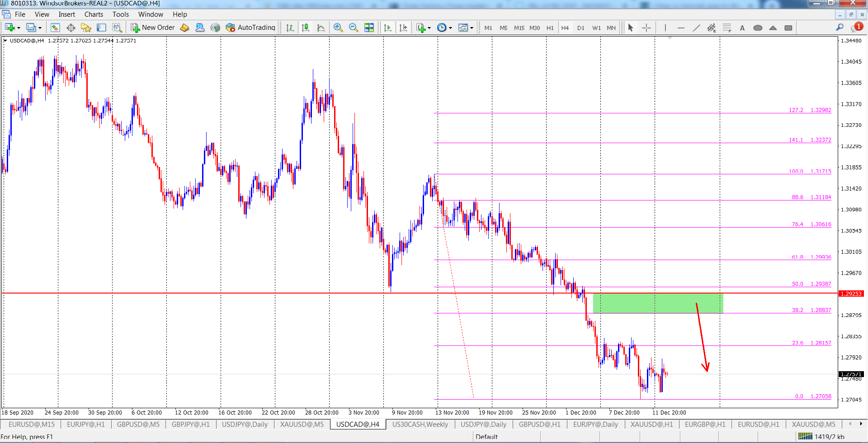Switch timeframe to H1

[x=550, y=28]
